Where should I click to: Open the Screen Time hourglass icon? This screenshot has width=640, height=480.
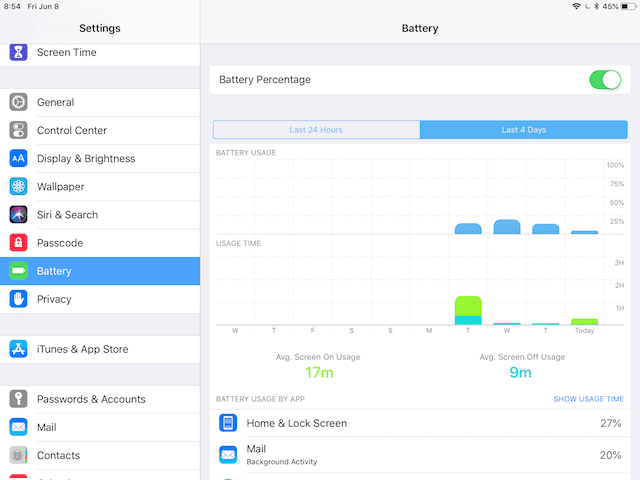pyautogui.click(x=18, y=52)
